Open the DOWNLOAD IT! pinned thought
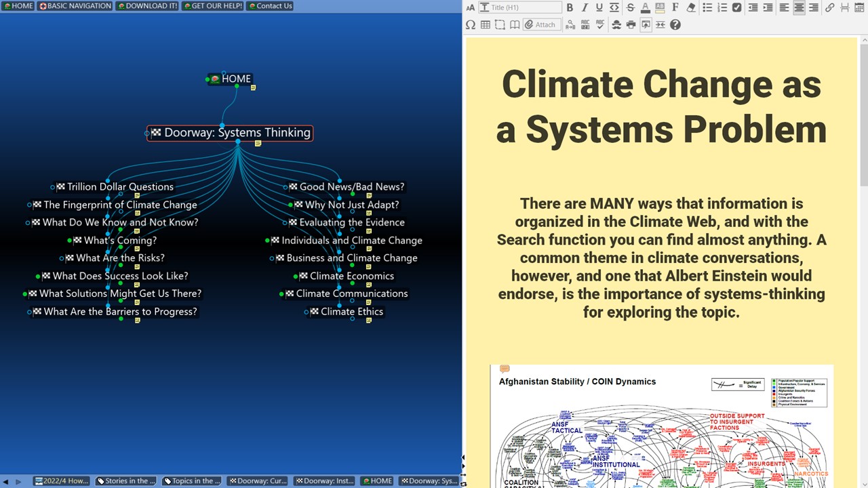The height and width of the screenshot is (488, 868). 147,5
